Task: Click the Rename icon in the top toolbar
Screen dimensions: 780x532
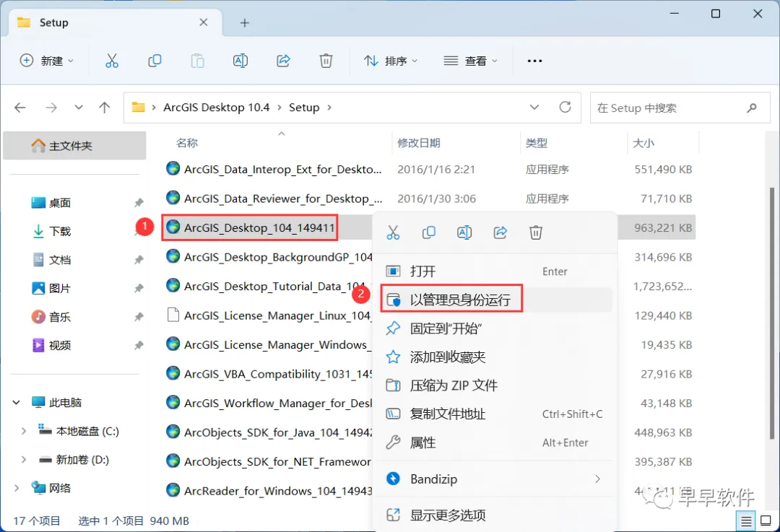Action: [240, 61]
